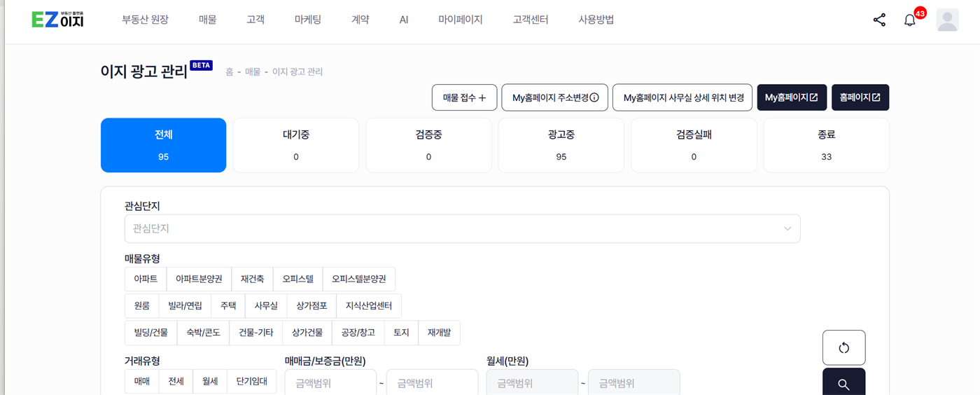Toggle 재건축 property type filter

tap(252, 279)
